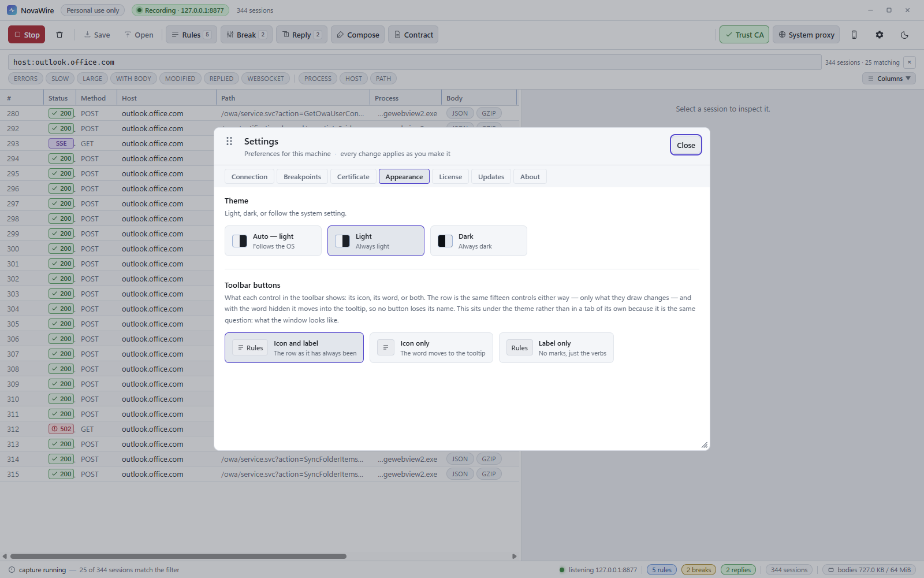
Task: Click the 5 rules status bar badge
Action: click(662, 570)
